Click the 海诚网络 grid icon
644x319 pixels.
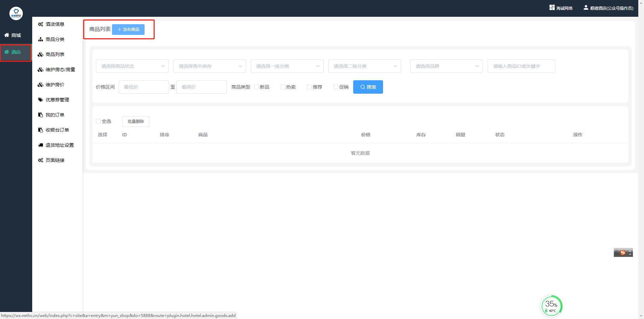(552, 7)
